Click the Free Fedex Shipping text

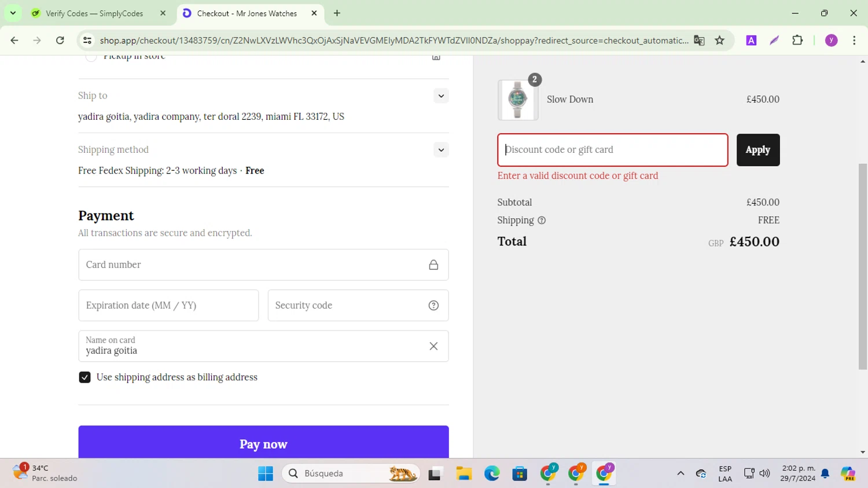point(157,171)
